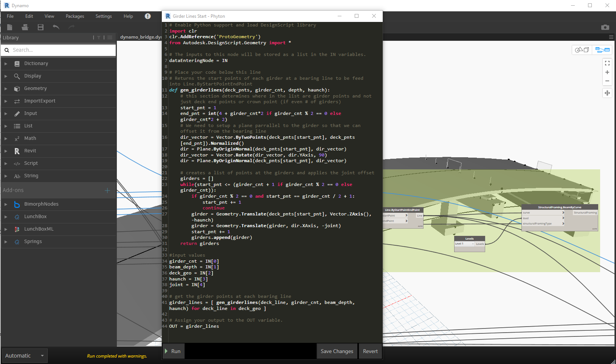
Task: Click the 'OUT = girder_lines' code line
Action: [194, 326]
